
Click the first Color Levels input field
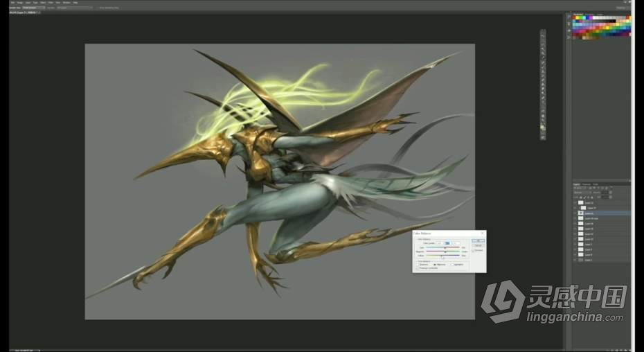click(439, 243)
